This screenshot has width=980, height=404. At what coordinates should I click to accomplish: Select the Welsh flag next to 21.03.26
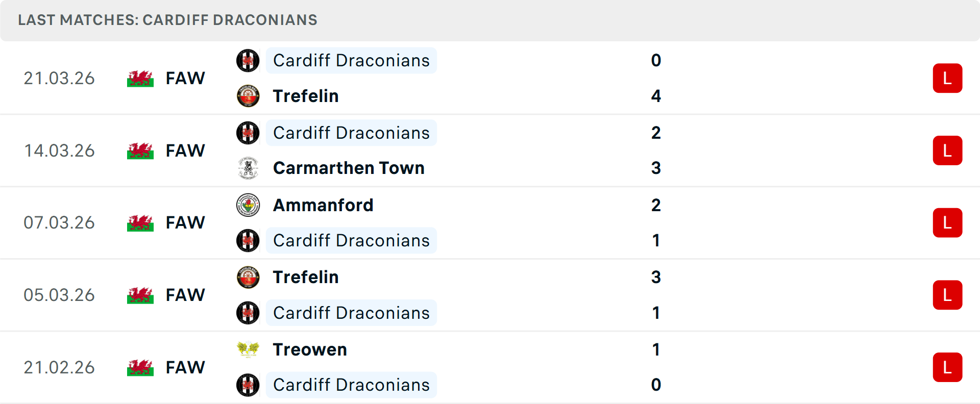click(140, 78)
